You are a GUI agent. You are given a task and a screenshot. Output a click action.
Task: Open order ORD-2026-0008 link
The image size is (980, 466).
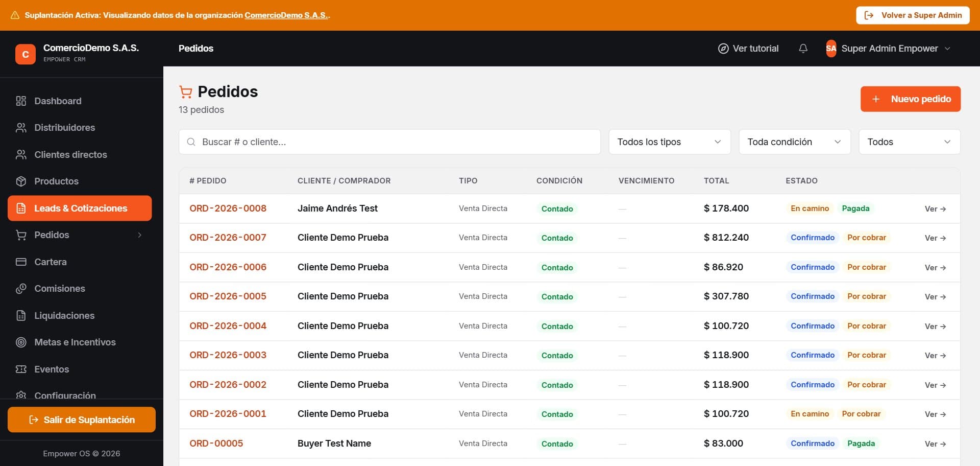click(228, 208)
